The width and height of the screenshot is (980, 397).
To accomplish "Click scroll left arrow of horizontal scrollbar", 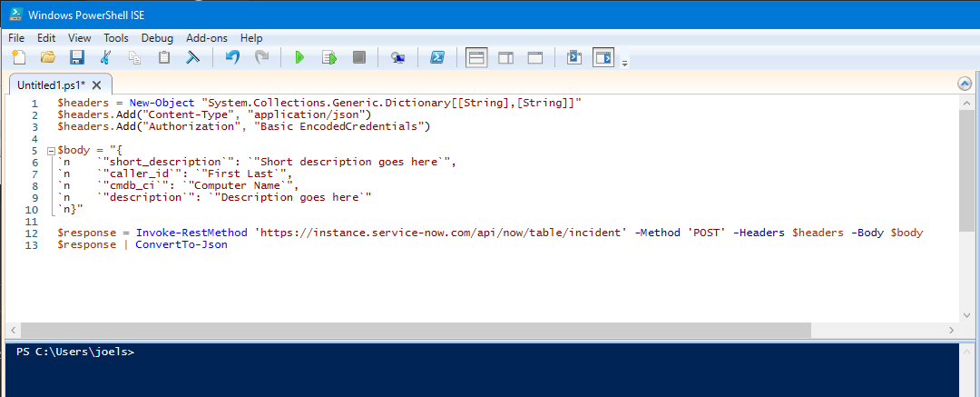I will pos(11,330).
